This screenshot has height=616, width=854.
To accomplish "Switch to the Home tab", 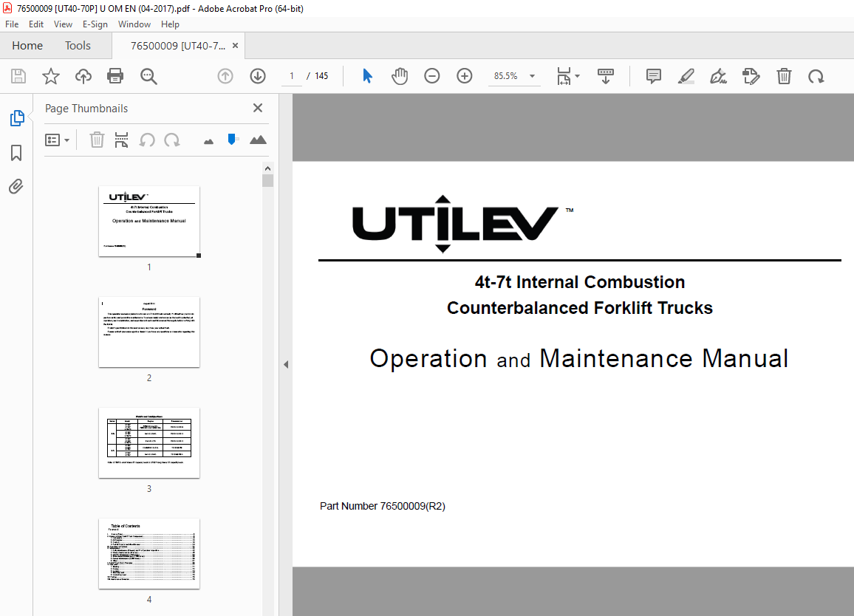I will [x=27, y=46].
